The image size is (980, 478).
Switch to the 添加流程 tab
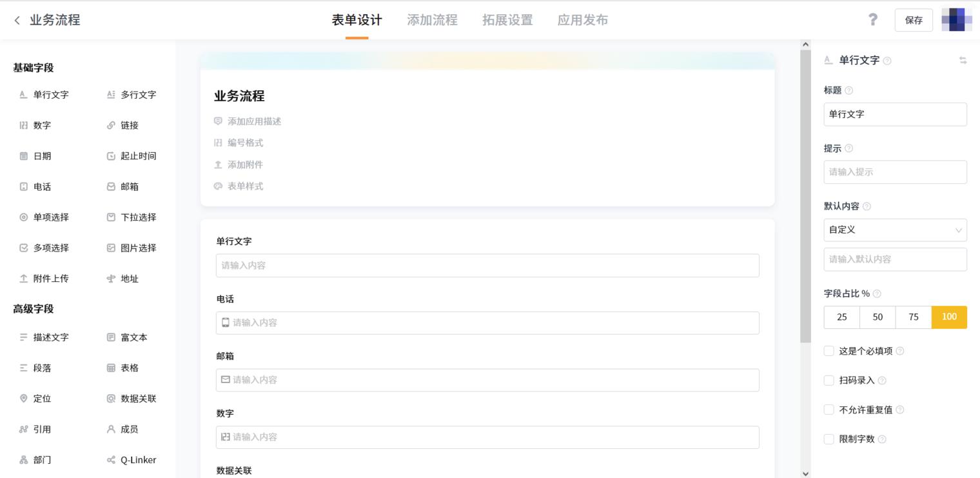[x=432, y=19]
